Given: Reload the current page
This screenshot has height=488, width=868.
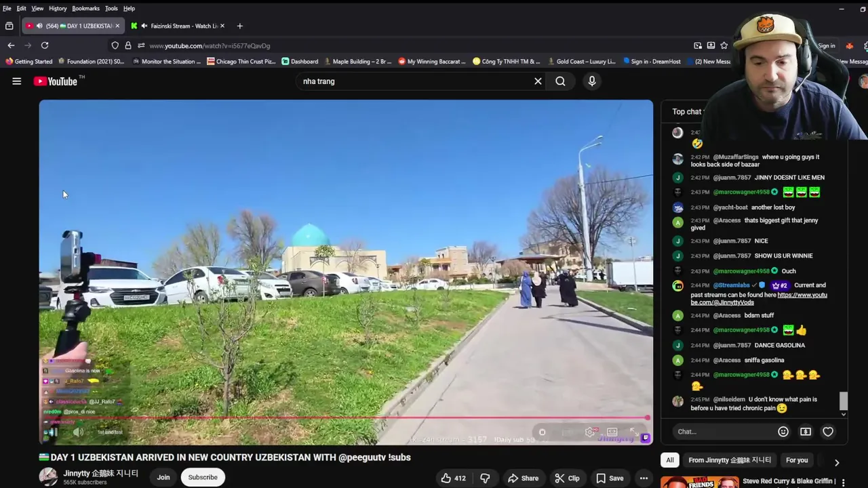Looking at the screenshot, I should [45, 45].
